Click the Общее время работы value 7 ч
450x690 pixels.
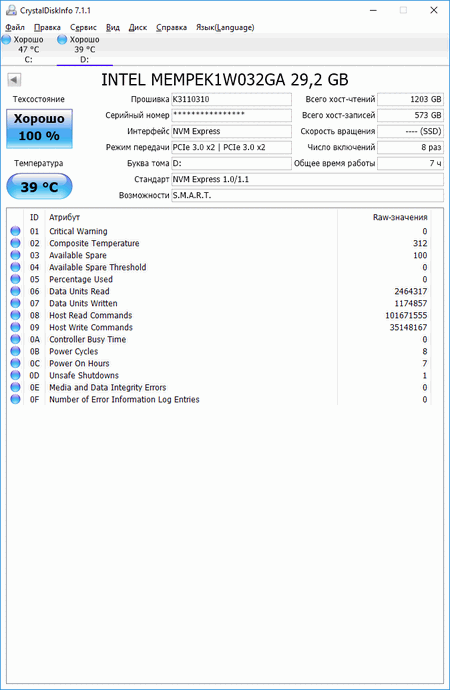410,163
